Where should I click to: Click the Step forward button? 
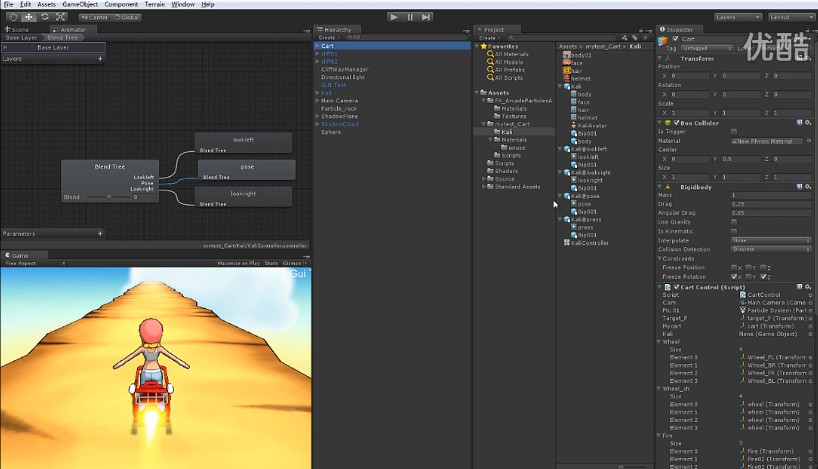426,17
